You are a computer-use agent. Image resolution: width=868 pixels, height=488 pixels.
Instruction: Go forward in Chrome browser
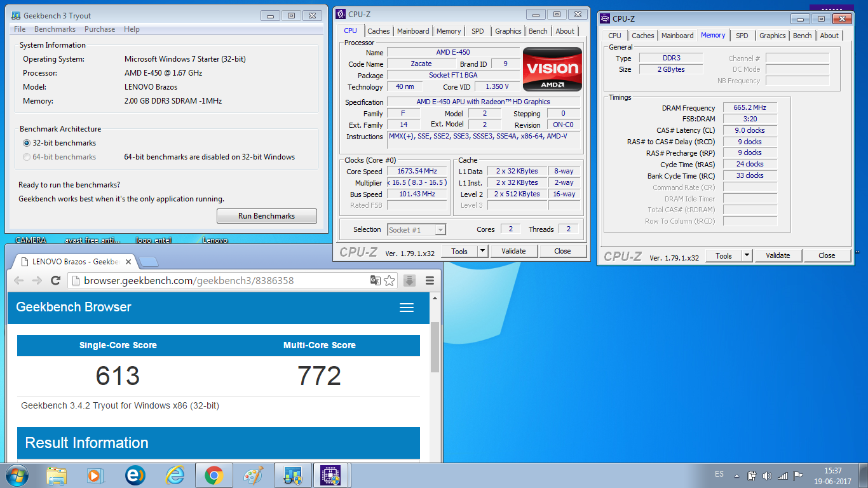tap(37, 280)
